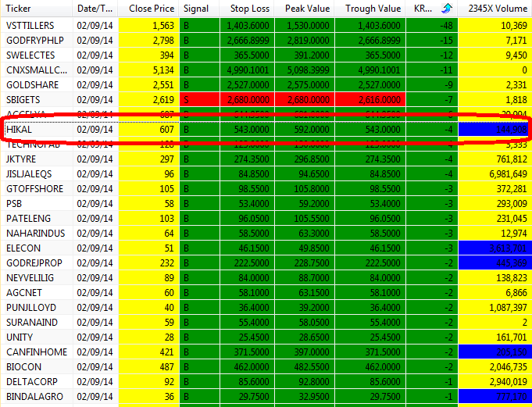Select the GTOFFSHORE ticker
This screenshot has width=532, height=407.
point(34,189)
